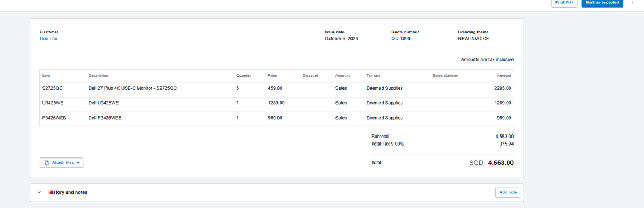The height and width of the screenshot is (208, 644).
Task: Click price 969.00 in P3426WEB row
Action: pos(275,118)
